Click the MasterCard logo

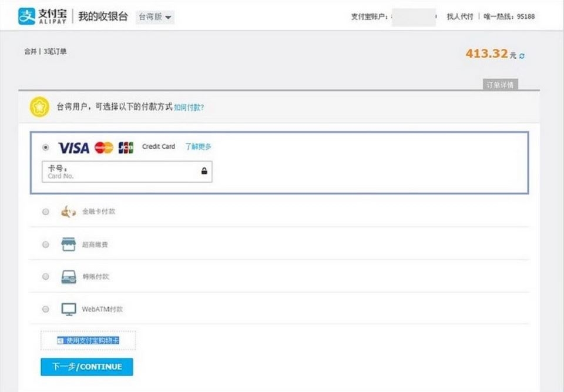tap(104, 148)
